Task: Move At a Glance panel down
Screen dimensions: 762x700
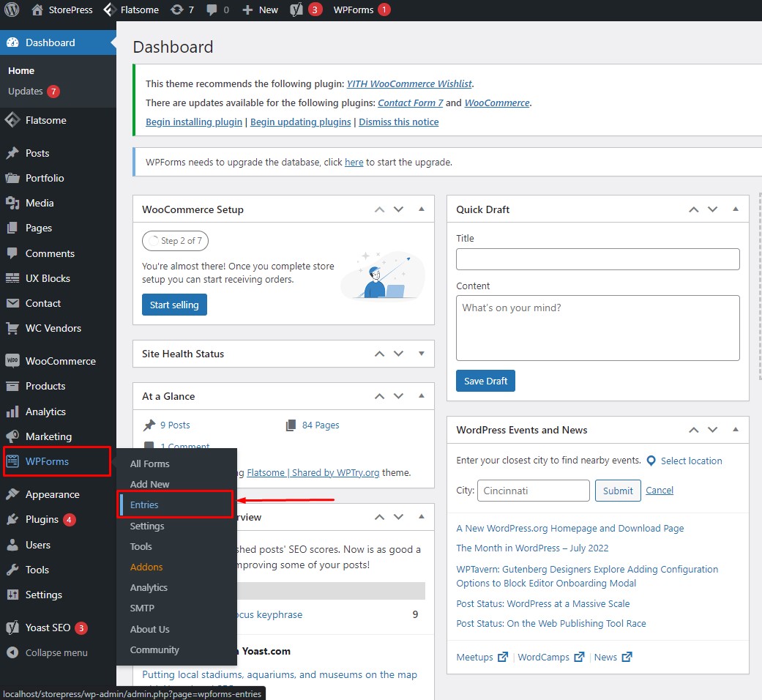Action: tap(398, 396)
